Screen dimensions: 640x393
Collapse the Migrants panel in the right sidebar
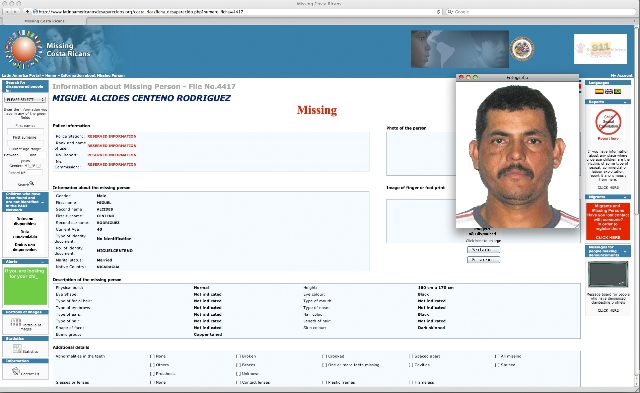[625, 197]
